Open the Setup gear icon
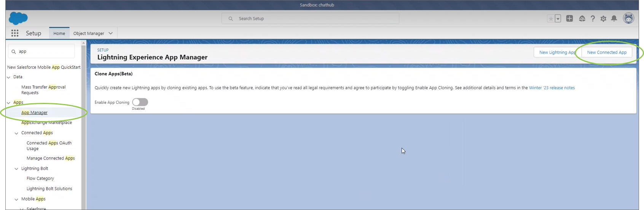This screenshot has width=644, height=210. tap(603, 19)
